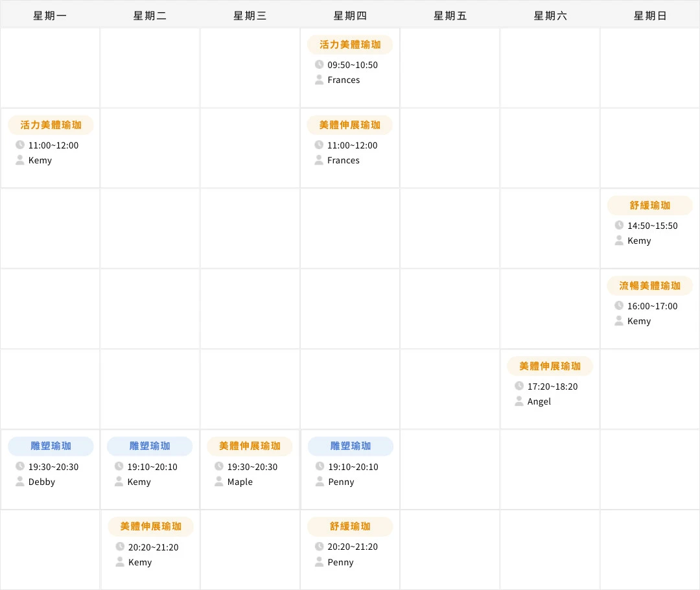This screenshot has width=700, height=590.
Task: Click person icon beside Debby
Action: (20, 482)
